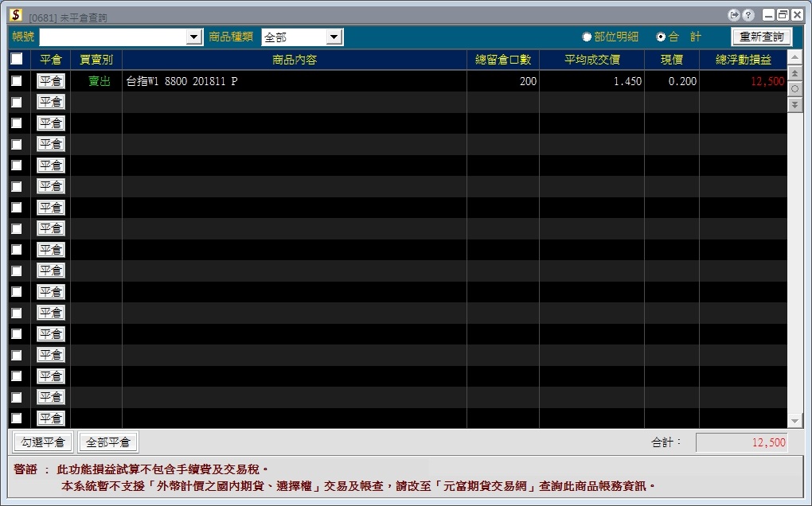
Task: Click the scrollbar up arrow
Action: 795,56
